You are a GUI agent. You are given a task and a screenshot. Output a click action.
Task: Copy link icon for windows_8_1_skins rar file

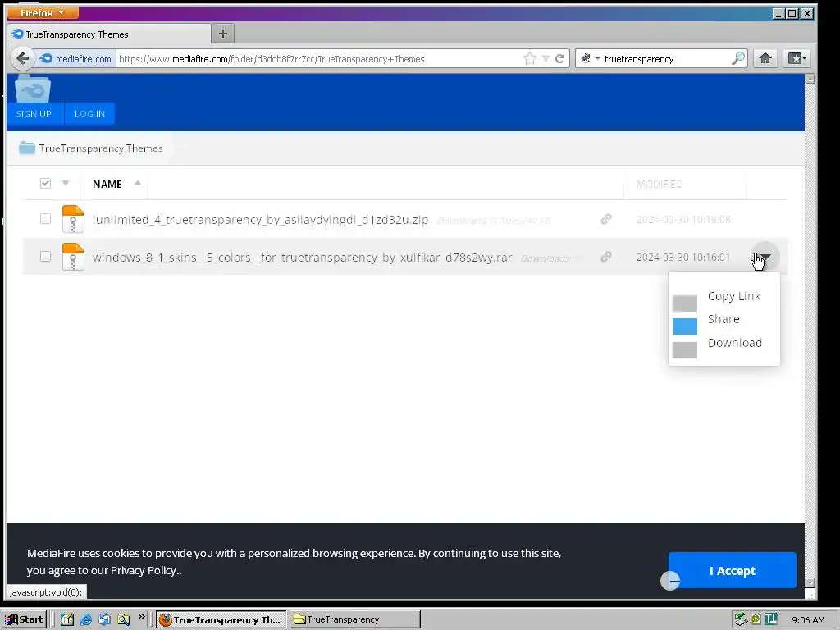[606, 257]
